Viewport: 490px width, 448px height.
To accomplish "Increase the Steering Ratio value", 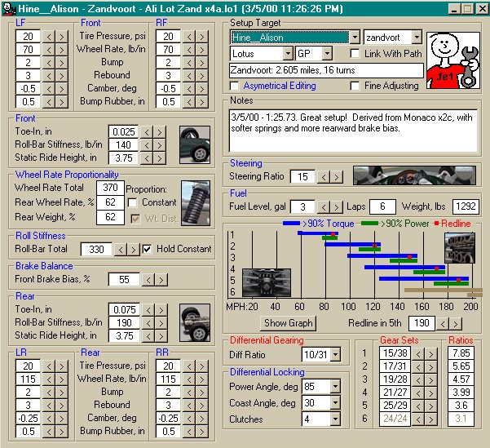I will point(338,177).
